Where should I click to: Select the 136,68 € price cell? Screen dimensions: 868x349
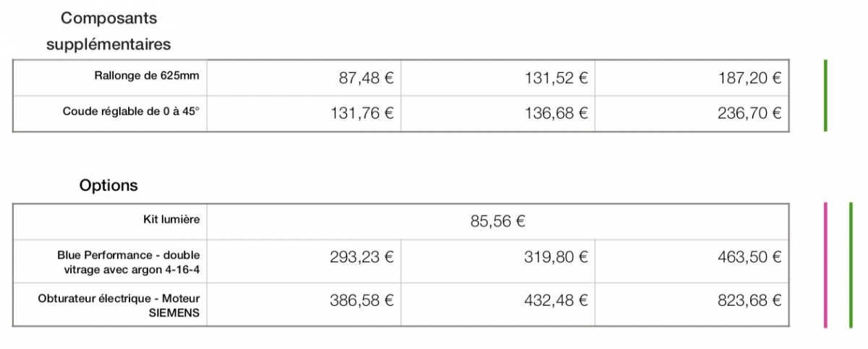[498, 113]
